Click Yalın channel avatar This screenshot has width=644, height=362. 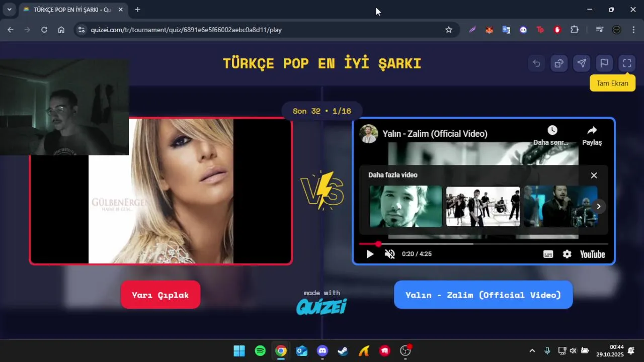368,134
